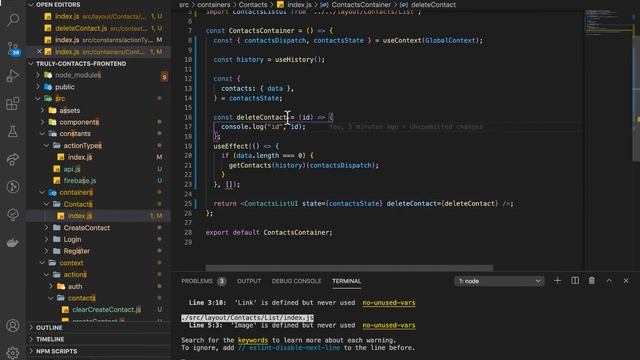Click line number 25 in the gutter

click(188, 204)
